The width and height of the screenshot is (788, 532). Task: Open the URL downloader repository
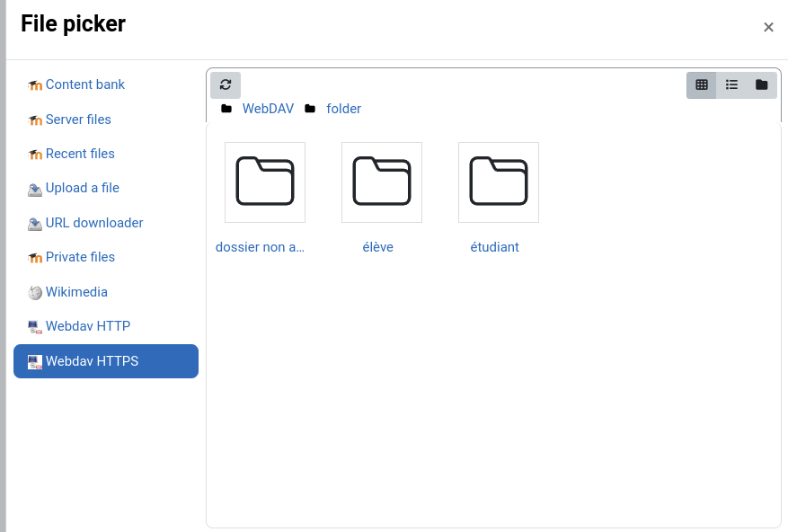[106, 223]
